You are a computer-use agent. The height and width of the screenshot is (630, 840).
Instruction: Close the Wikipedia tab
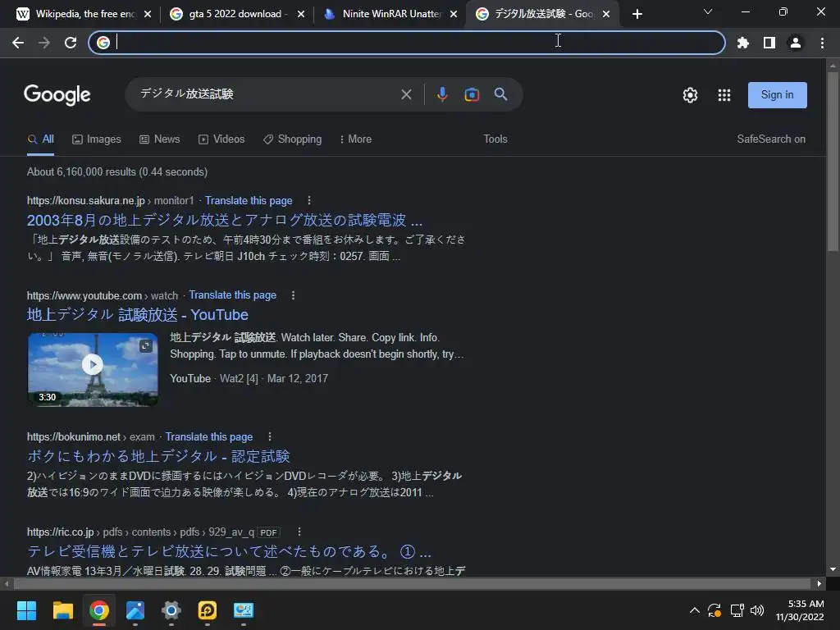coord(148,14)
